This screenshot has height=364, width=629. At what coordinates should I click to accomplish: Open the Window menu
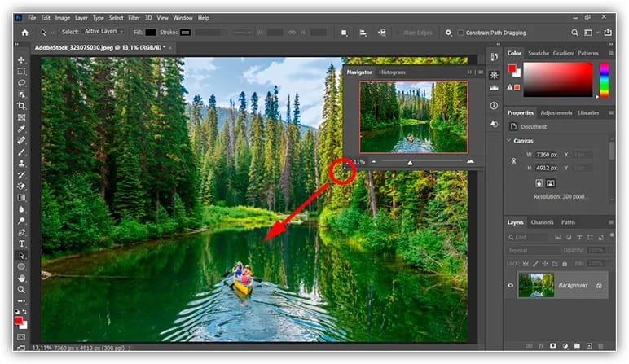point(183,18)
